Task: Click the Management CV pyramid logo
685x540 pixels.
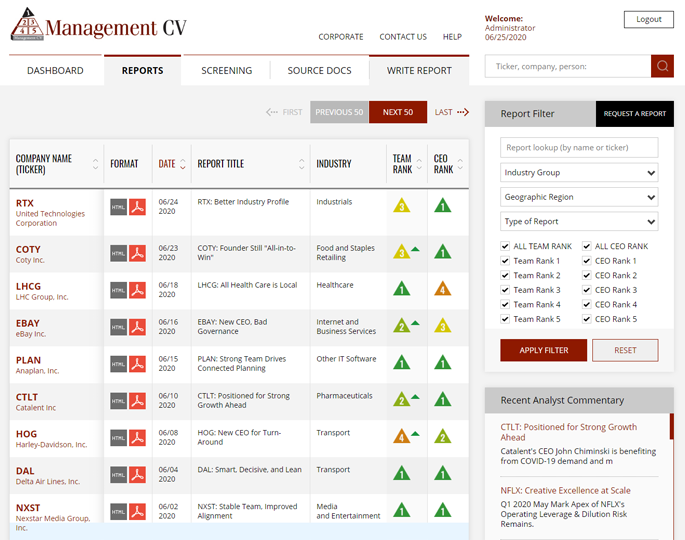Action: (27, 24)
